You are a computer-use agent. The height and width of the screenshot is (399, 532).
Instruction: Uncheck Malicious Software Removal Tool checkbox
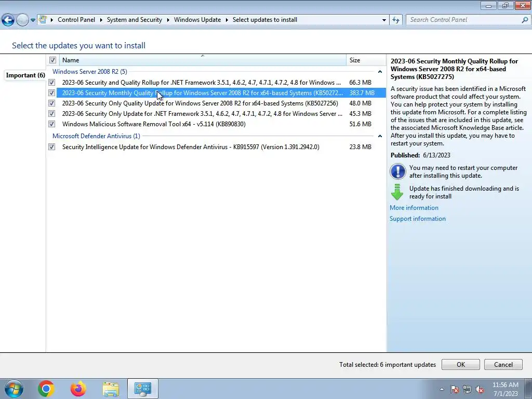[51, 124]
